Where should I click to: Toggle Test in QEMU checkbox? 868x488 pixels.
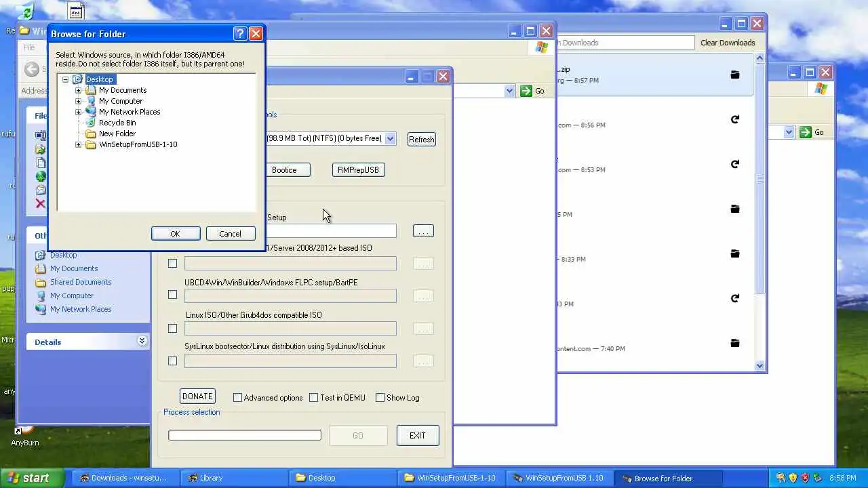click(x=313, y=398)
